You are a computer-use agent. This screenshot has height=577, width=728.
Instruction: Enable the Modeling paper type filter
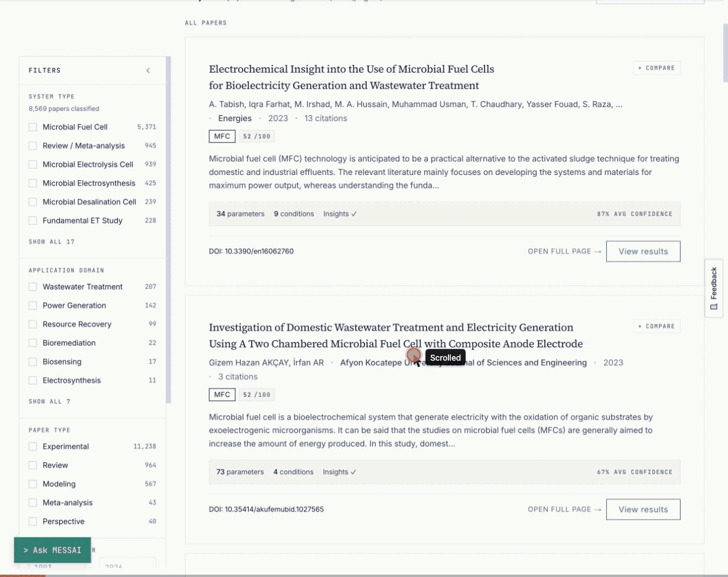click(32, 484)
